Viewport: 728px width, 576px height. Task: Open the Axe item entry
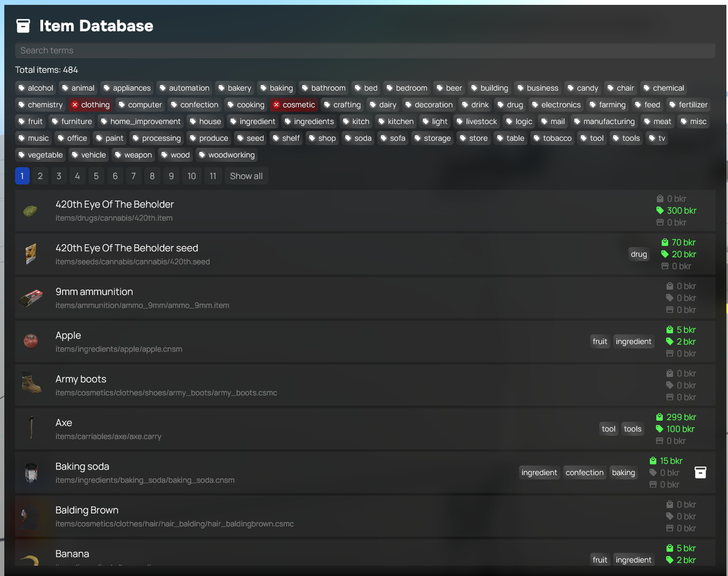tap(365, 429)
